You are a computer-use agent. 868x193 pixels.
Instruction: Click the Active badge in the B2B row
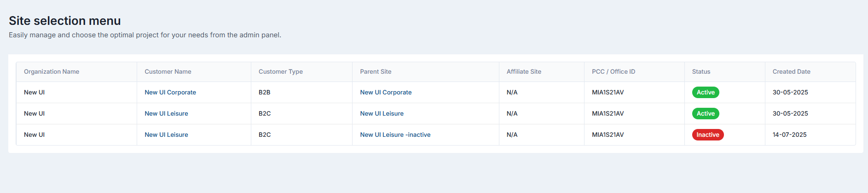pos(705,93)
